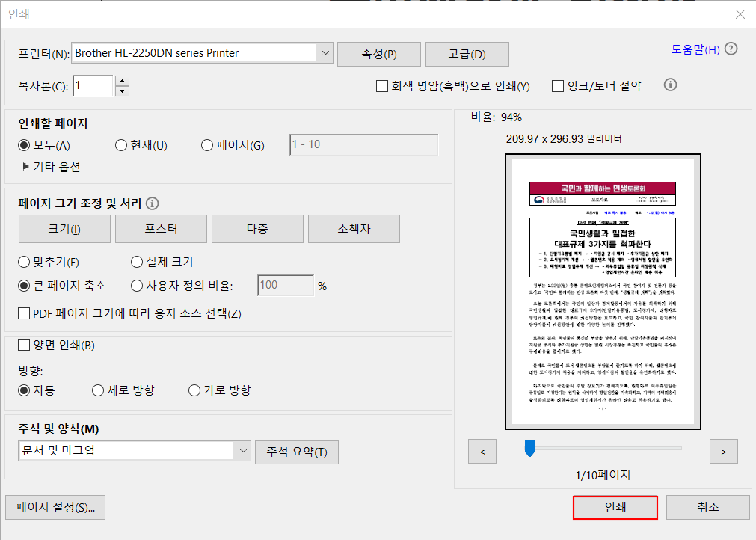Open the printer selection dropdown

click(325, 53)
